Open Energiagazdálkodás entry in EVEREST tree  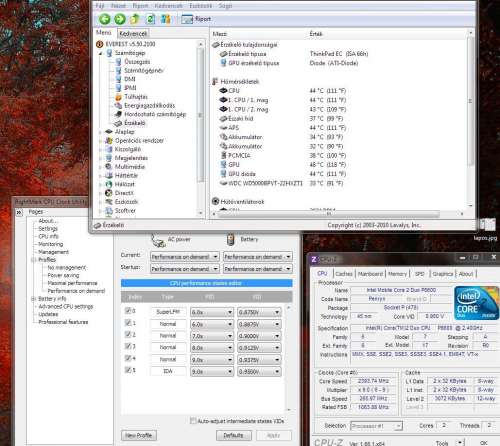(x=149, y=105)
